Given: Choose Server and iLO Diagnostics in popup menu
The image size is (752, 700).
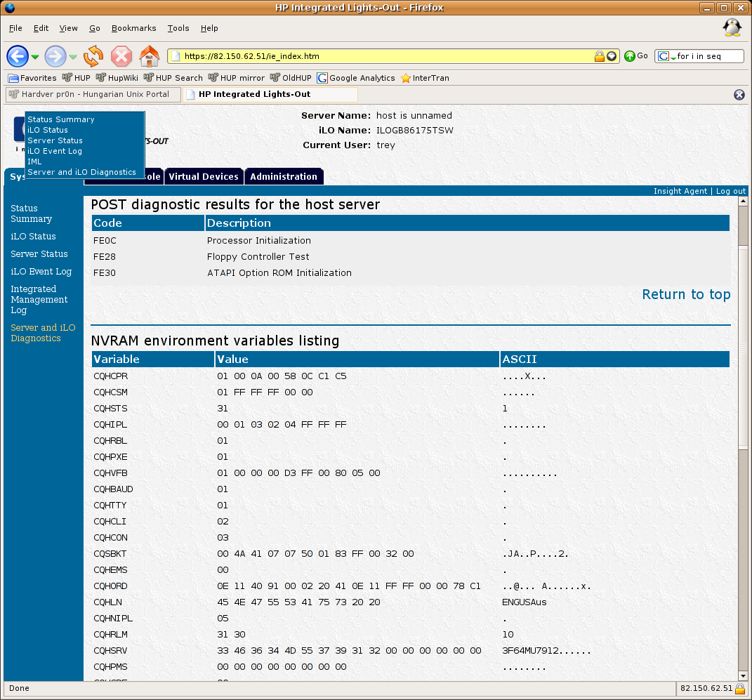Looking at the screenshot, I should coord(81,172).
